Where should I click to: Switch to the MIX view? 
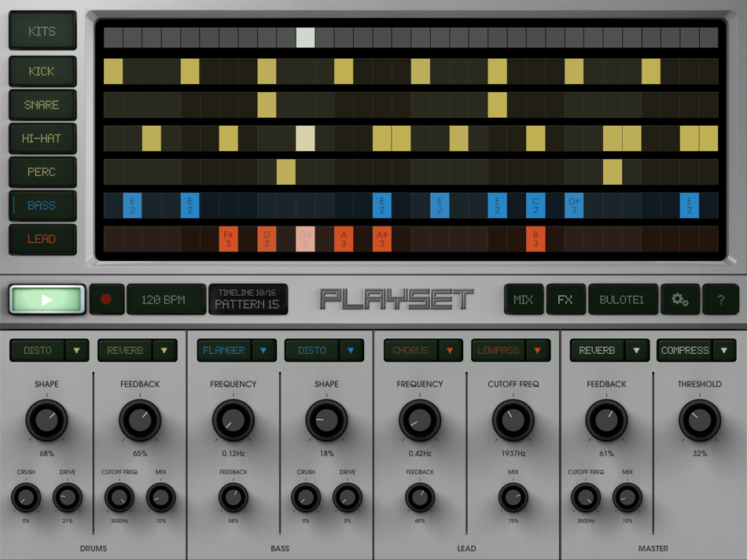coord(524,299)
